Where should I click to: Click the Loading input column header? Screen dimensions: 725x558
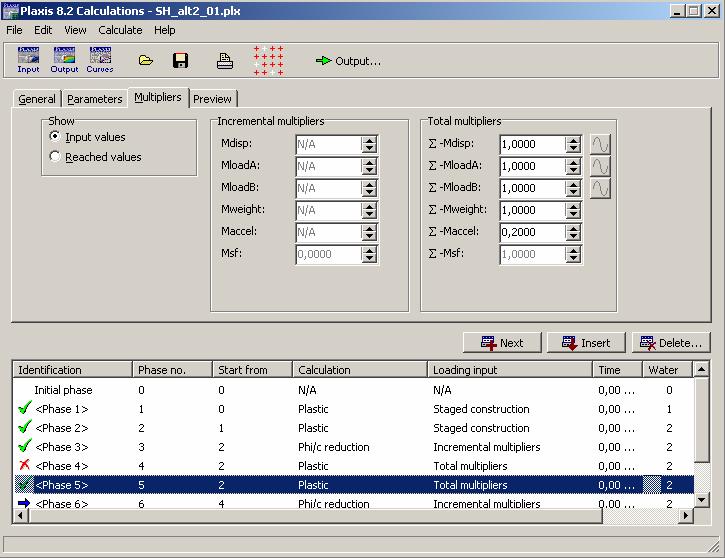(x=510, y=370)
